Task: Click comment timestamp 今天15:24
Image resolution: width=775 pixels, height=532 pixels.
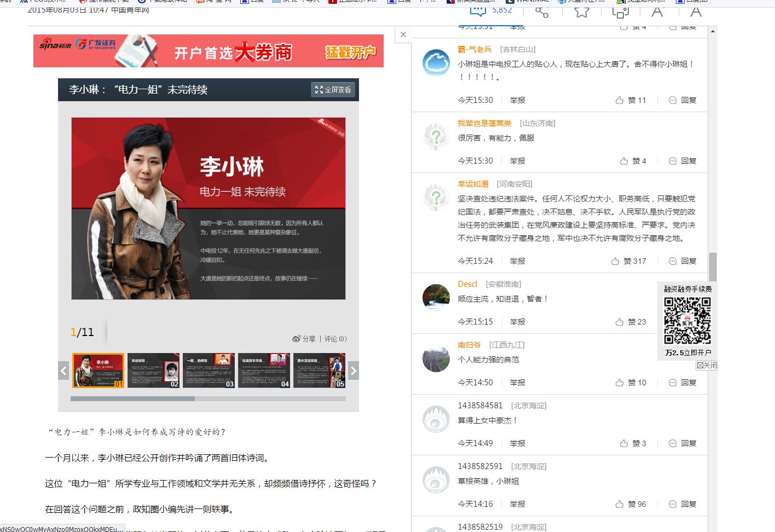Action: (x=475, y=261)
